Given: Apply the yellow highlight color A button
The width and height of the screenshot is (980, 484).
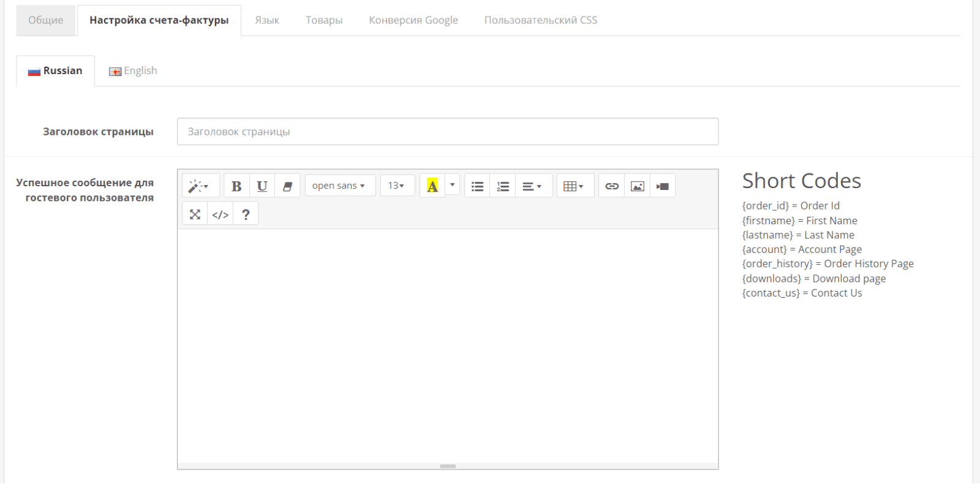Looking at the screenshot, I should (x=432, y=186).
